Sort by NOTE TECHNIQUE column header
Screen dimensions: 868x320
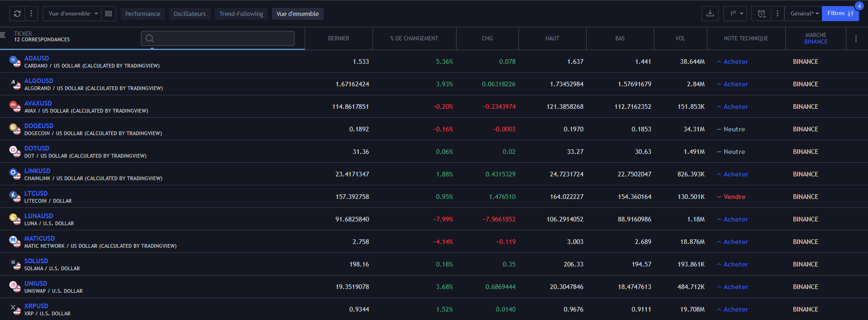746,38
